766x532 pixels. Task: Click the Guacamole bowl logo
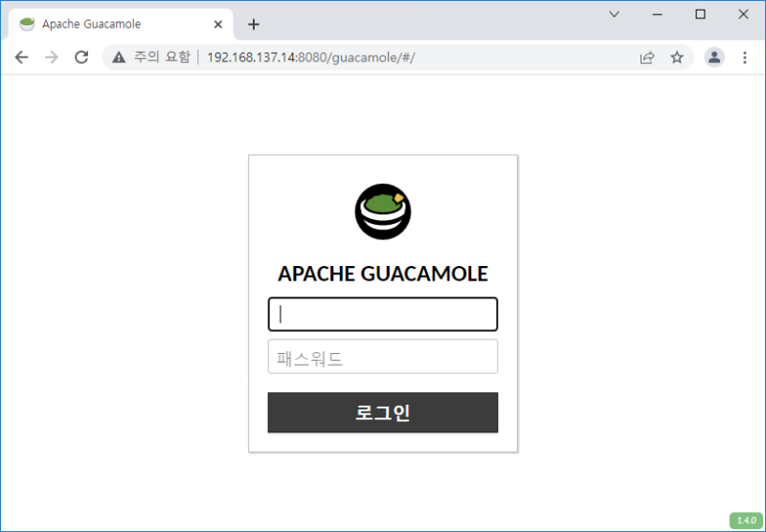pos(383,211)
